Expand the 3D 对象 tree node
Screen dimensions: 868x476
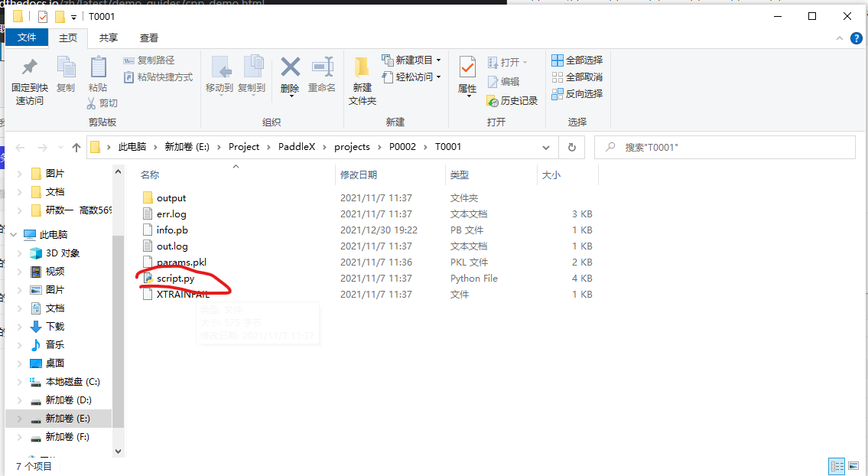tap(21, 253)
